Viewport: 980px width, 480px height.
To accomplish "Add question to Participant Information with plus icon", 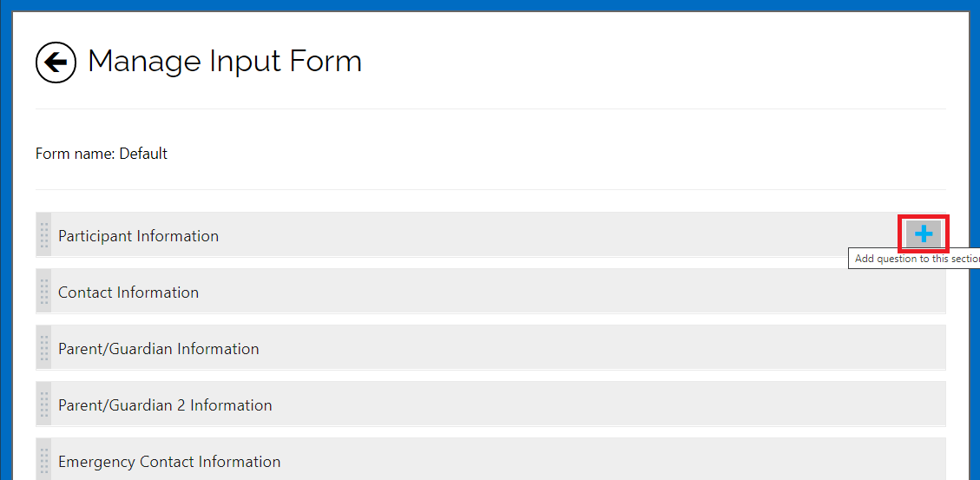I will (x=924, y=233).
